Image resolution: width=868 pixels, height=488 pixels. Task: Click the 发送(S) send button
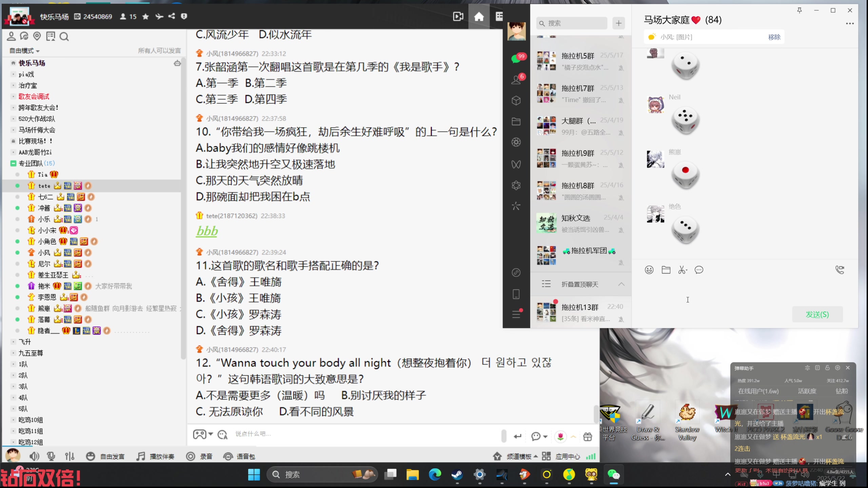tap(817, 314)
